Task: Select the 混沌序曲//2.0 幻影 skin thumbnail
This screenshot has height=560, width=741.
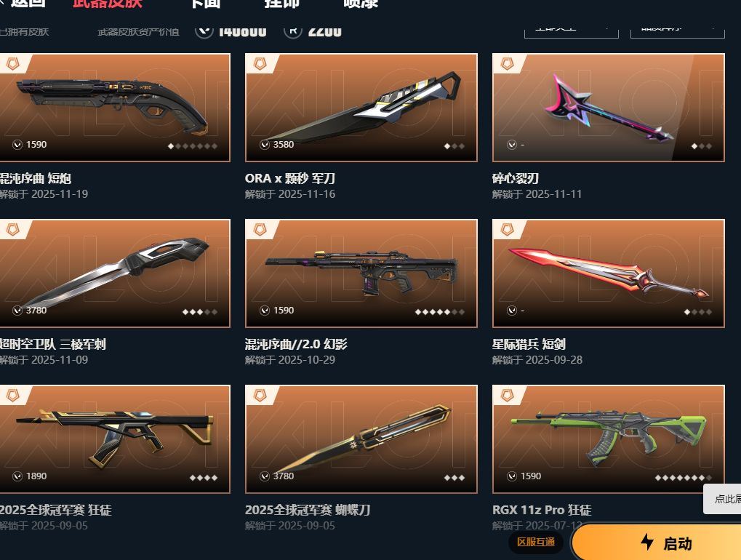Action: [x=361, y=273]
